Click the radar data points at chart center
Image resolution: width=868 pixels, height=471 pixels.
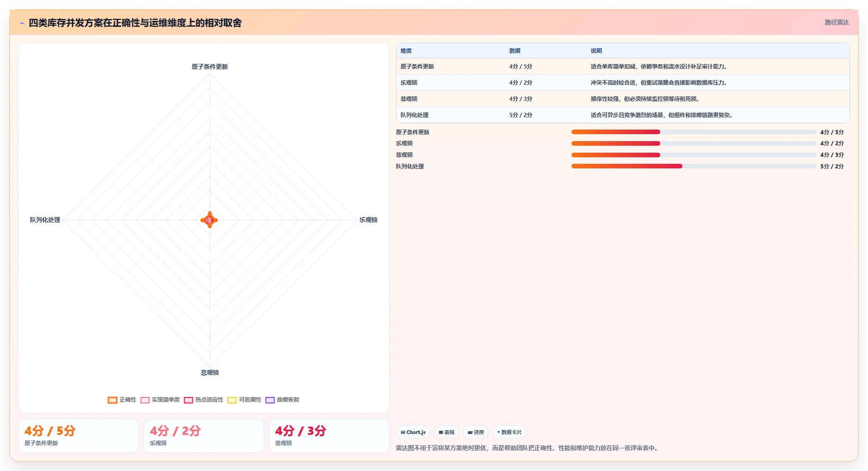pyautogui.click(x=210, y=220)
